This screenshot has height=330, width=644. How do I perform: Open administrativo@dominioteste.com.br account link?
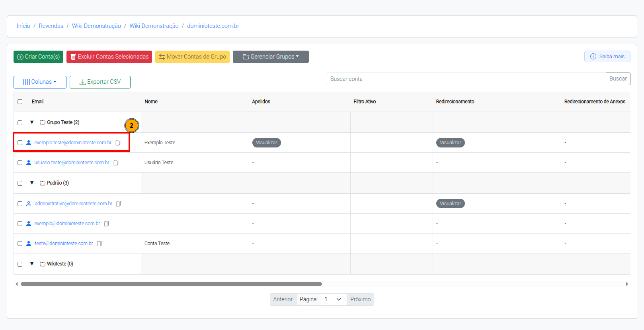[73, 204]
